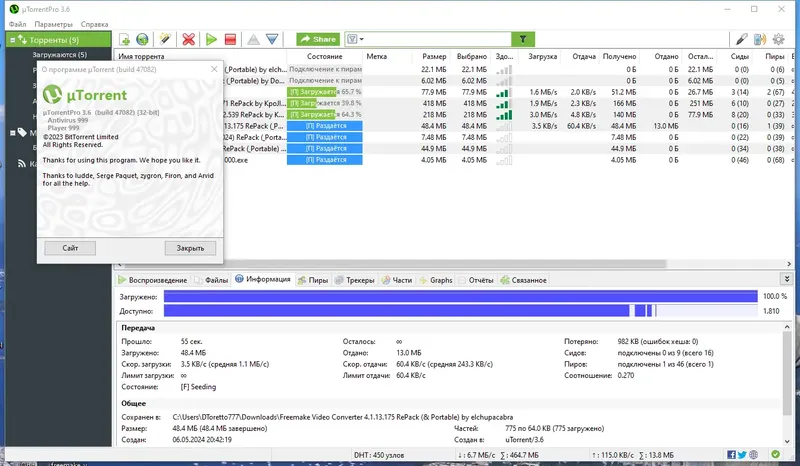The height and width of the screenshot is (466, 800).
Task: Click the 65.7 % Загружается progress cell
Action: (x=324, y=92)
